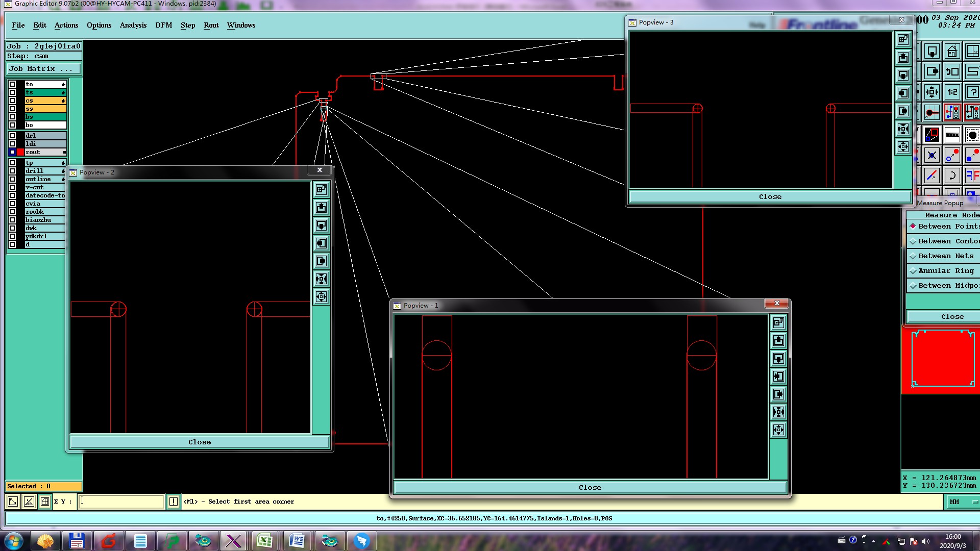Open the Job Matrix dropdown button
Viewport: 980px width, 551px height.
(43, 69)
